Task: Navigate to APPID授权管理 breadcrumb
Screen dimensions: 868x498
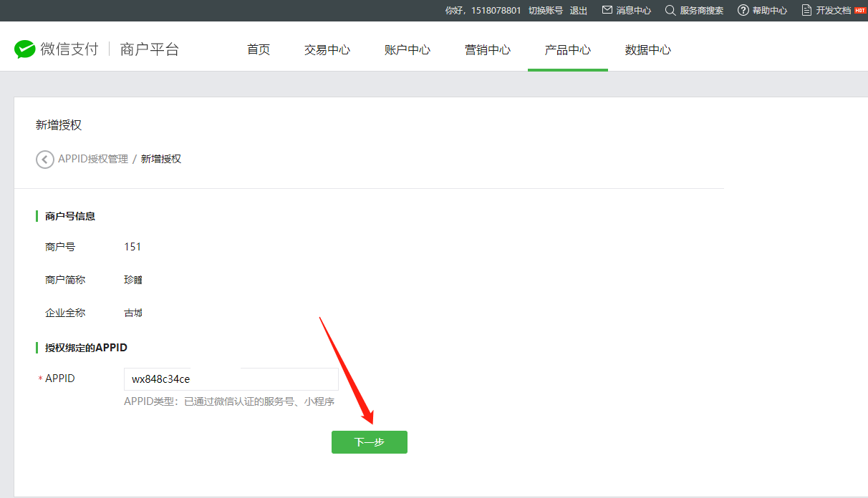Action: pyautogui.click(x=93, y=159)
